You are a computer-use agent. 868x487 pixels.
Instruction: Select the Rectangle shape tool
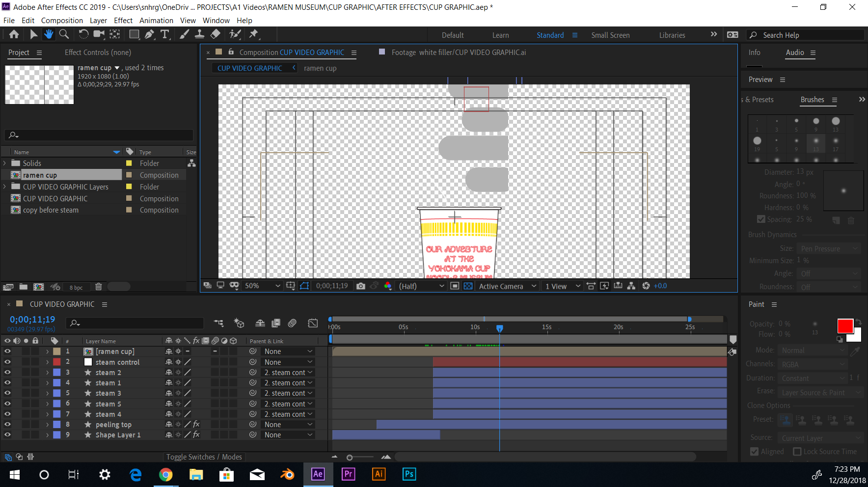[134, 34]
